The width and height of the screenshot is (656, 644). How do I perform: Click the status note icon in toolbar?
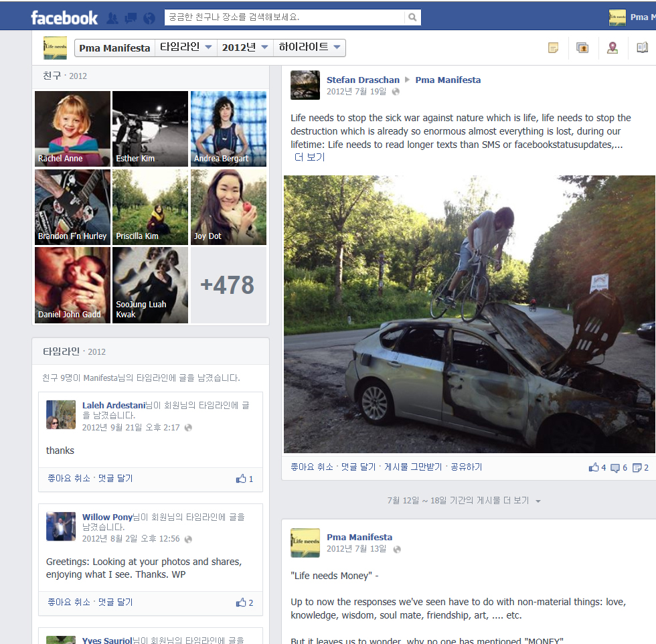(x=553, y=48)
